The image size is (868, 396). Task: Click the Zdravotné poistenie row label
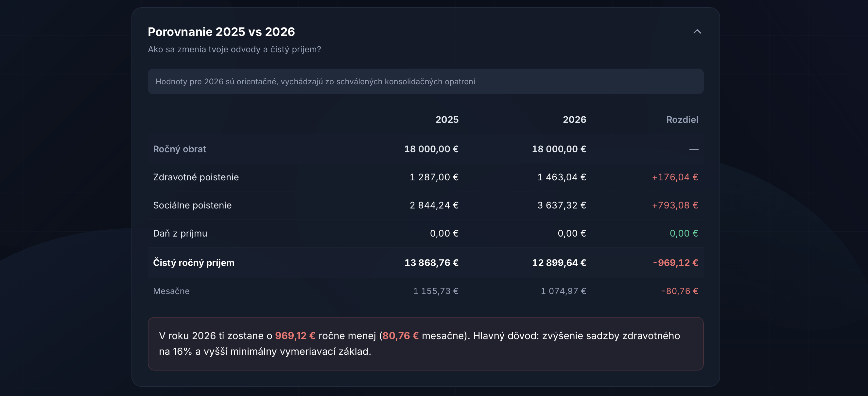[x=196, y=177]
